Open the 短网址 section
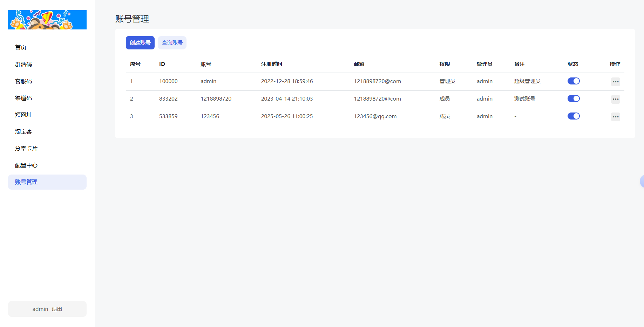 (x=23, y=115)
